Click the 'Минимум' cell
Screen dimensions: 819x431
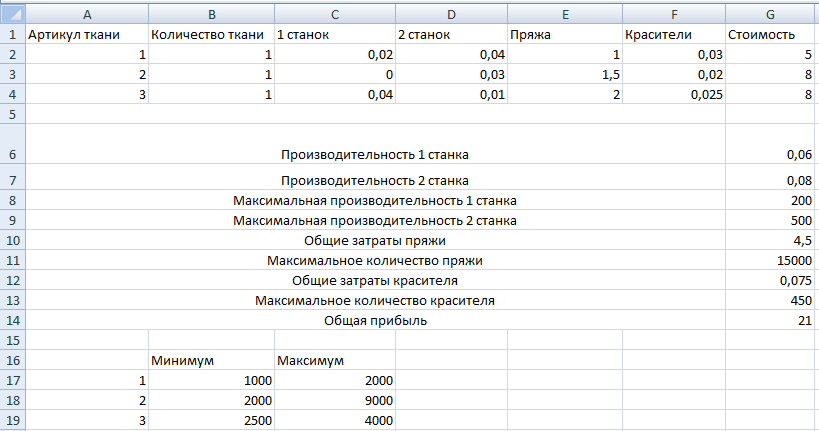click(x=212, y=360)
